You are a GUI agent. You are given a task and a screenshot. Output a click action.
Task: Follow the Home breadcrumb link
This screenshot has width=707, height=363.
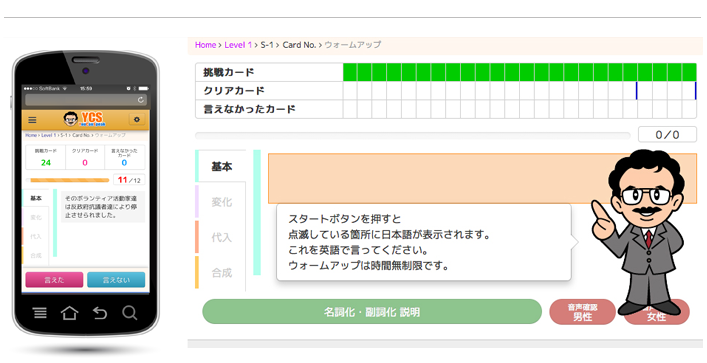coord(206,45)
